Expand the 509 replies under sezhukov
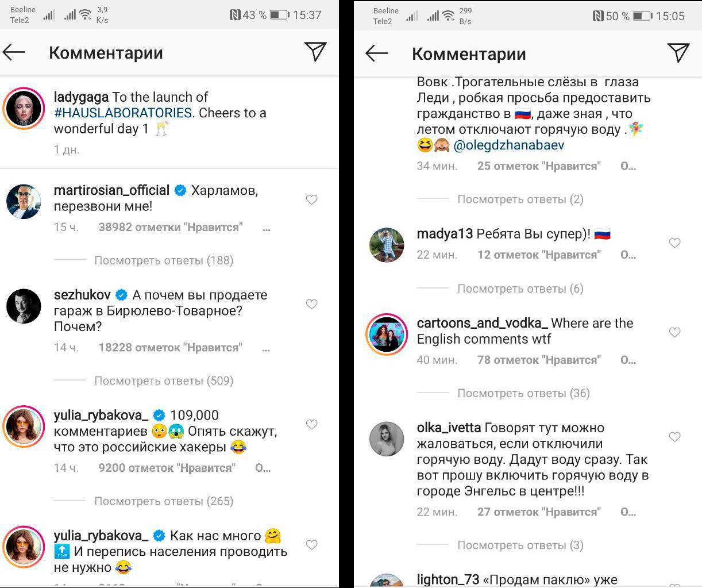The height and width of the screenshot is (588, 702). tap(164, 381)
